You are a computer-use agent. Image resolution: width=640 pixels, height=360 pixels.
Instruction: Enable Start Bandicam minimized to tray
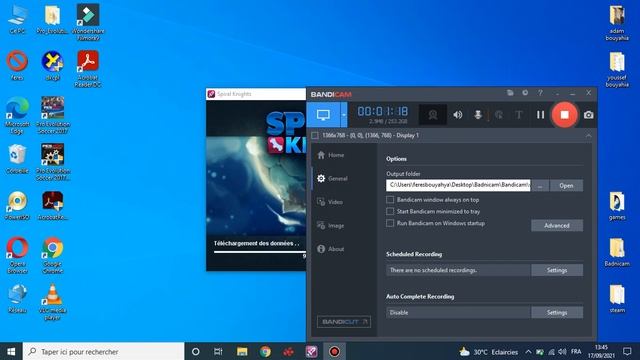point(390,211)
